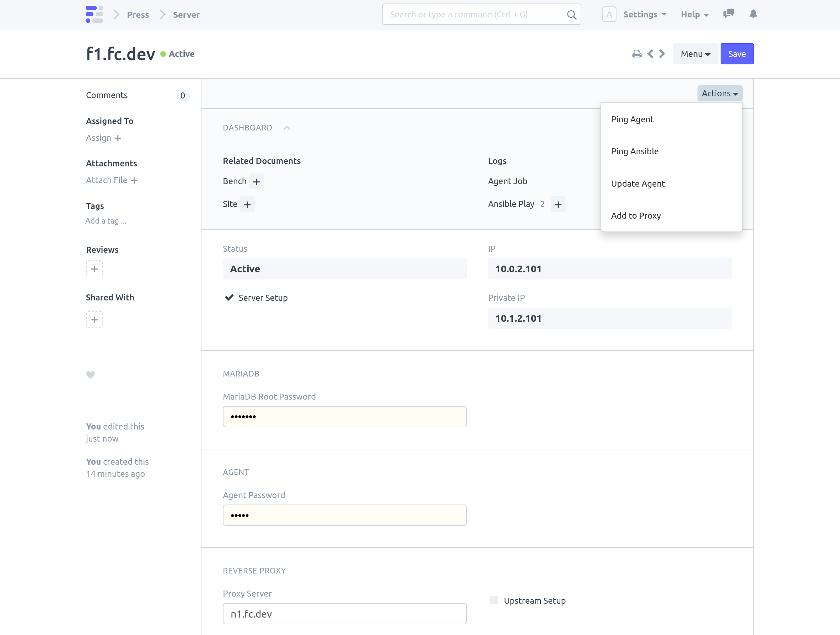Screen dimensions: 840x635
Task: Choose Add to Proxy action
Action: 636,215
